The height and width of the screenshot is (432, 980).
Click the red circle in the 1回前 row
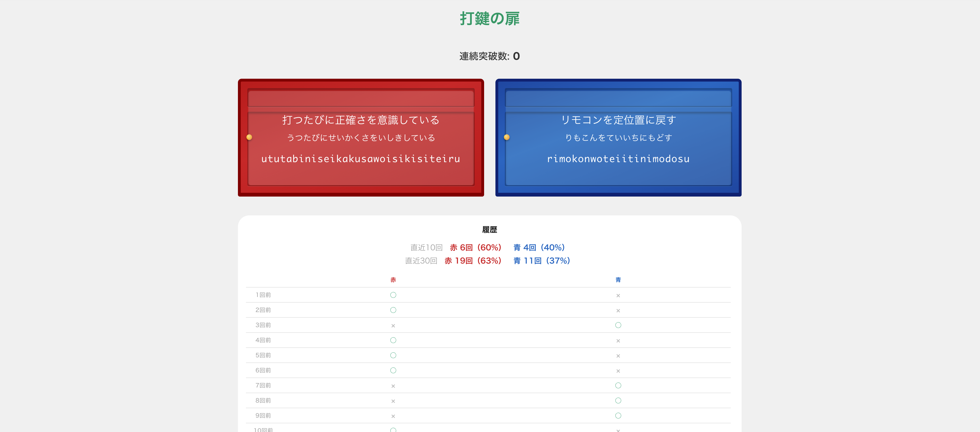click(393, 295)
